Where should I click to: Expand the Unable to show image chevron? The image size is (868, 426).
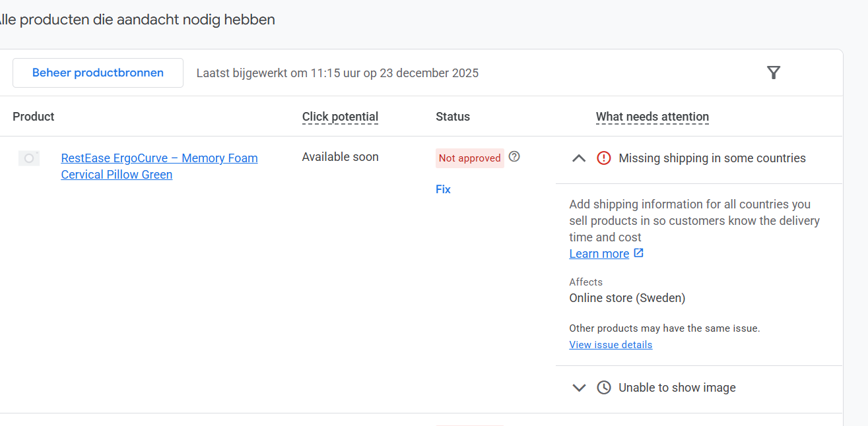[579, 388]
